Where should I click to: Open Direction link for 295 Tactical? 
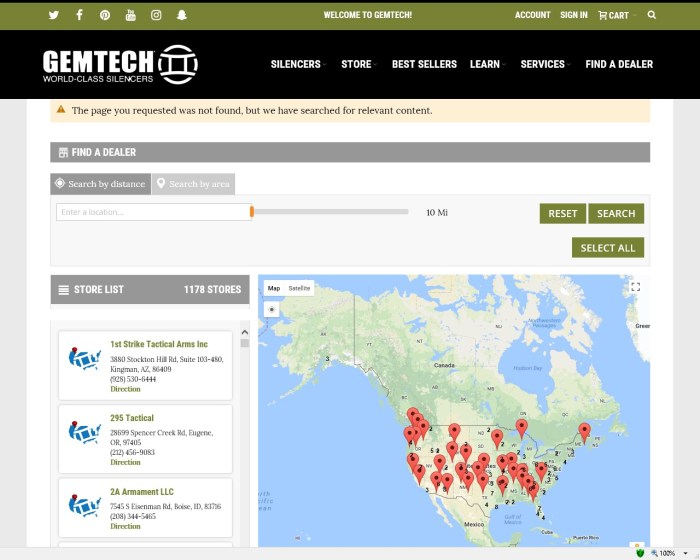[125, 462]
